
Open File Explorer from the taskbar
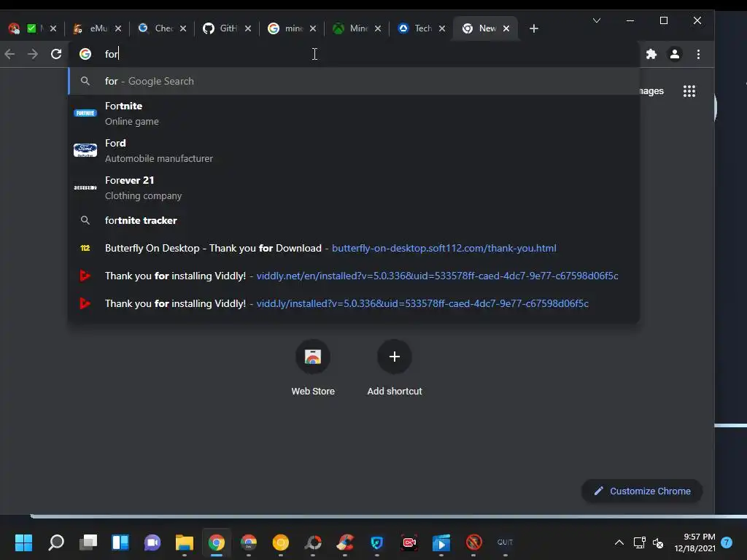tap(185, 542)
